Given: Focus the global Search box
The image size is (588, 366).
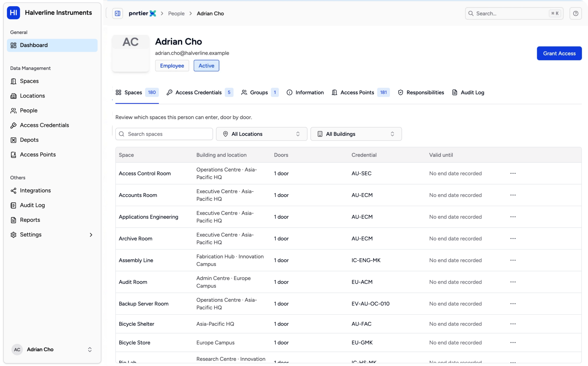Looking at the screenshot, I should click(x=514, y=13).
